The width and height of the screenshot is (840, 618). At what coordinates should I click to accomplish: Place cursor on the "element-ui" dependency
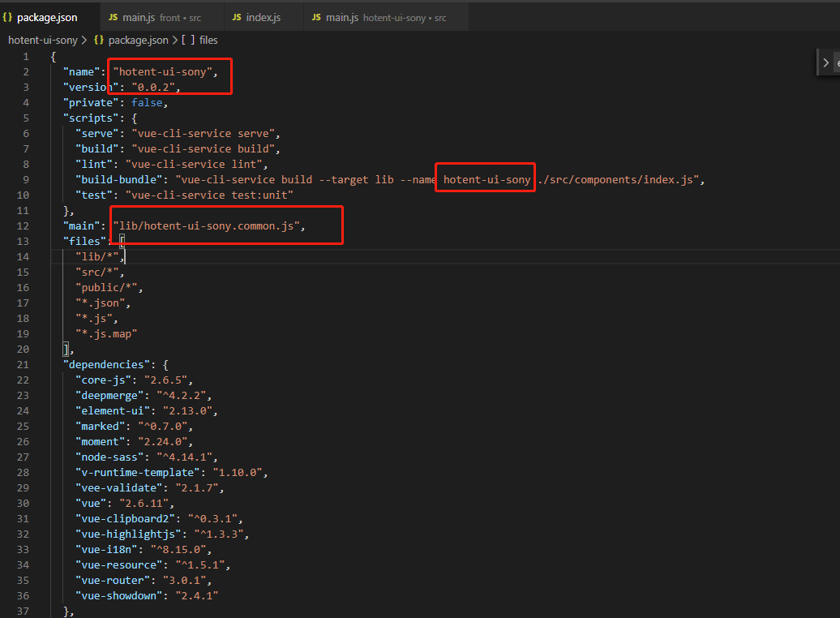[112, 410]
